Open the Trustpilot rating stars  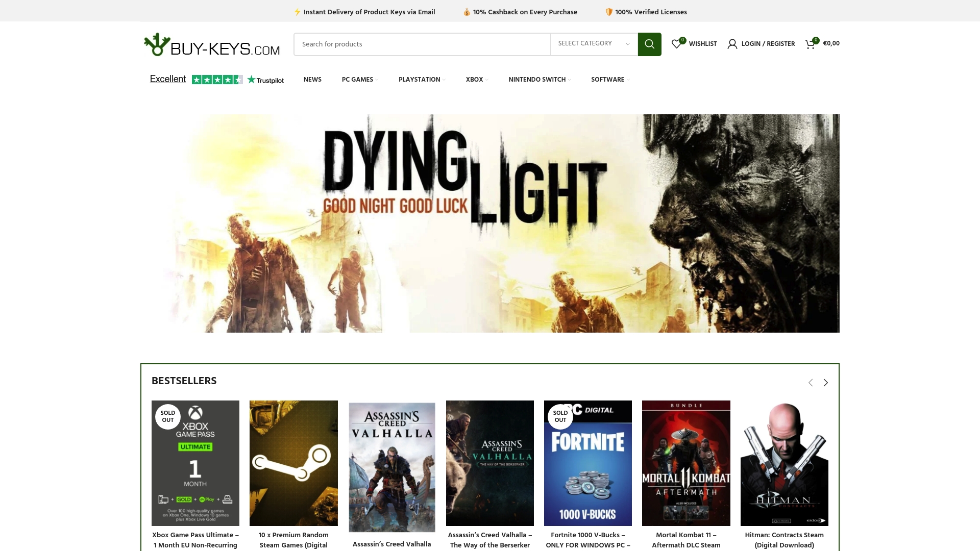[x=217, y=80]
